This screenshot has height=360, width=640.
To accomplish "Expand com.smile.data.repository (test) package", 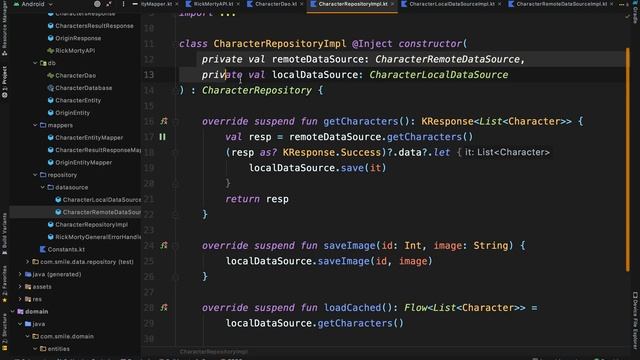I will point(27,262).
